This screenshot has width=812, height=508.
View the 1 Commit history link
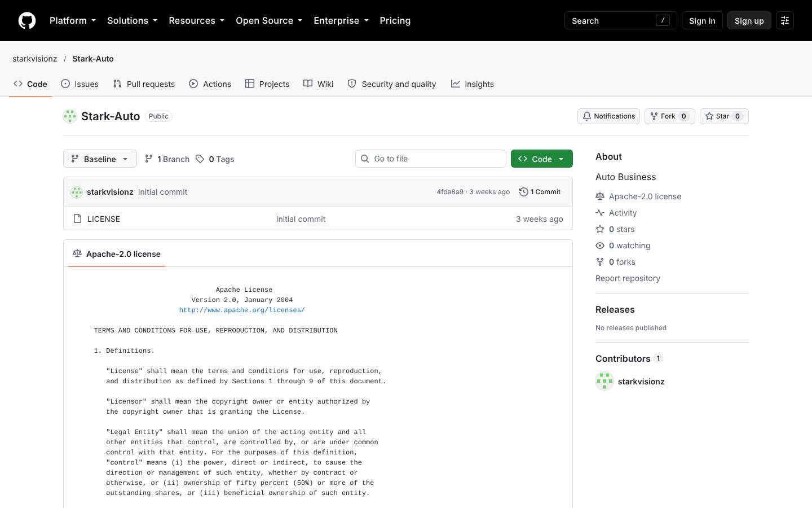click(540, 192)
